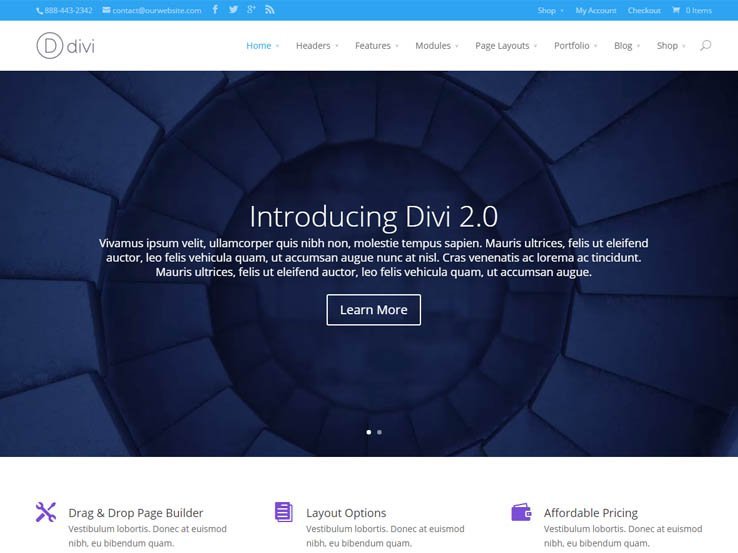
Task: Open the RSS feed icon
Action: click(x=270, y=9)
